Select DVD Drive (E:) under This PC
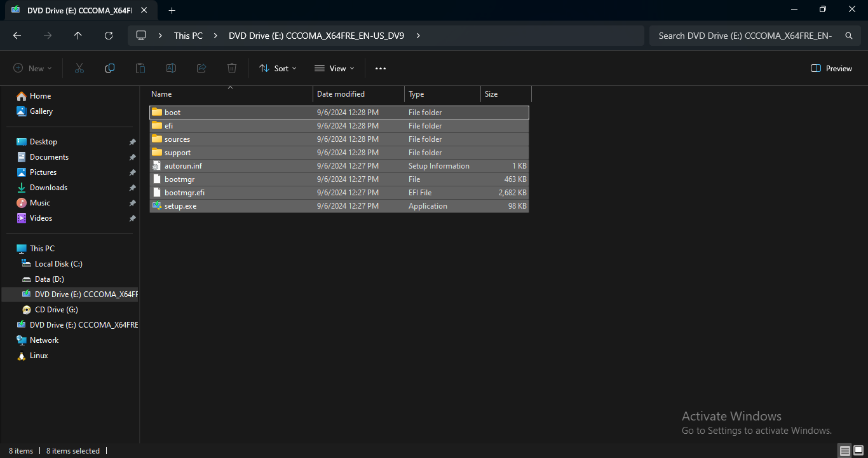The image size is (868, 458). [x=70, y=295]
